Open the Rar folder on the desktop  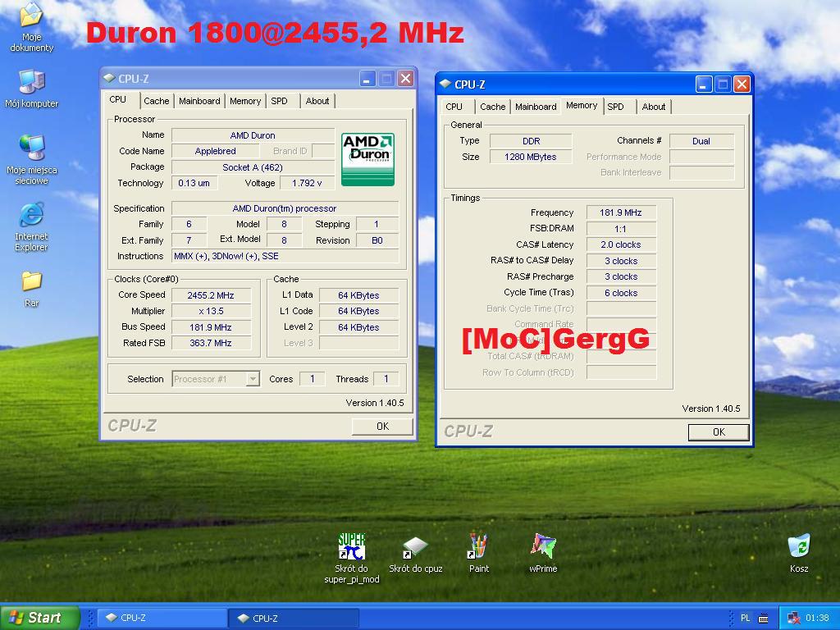click(32, 290)
